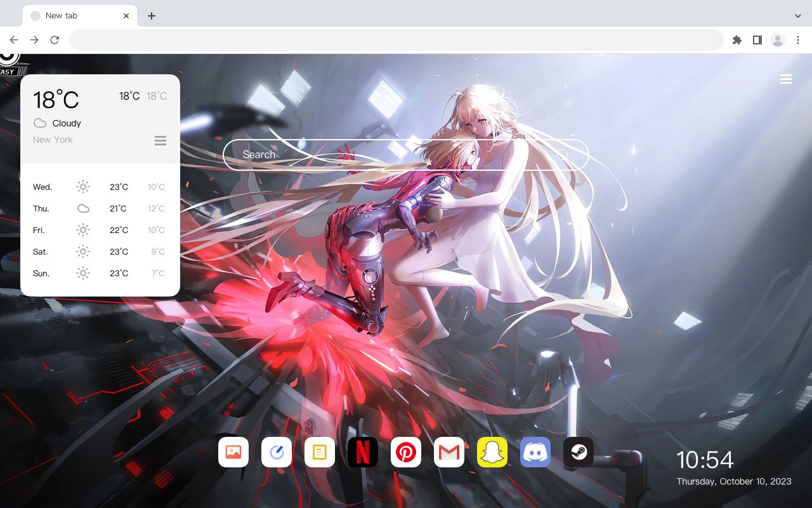Select the Sat. forecast row

100,251
